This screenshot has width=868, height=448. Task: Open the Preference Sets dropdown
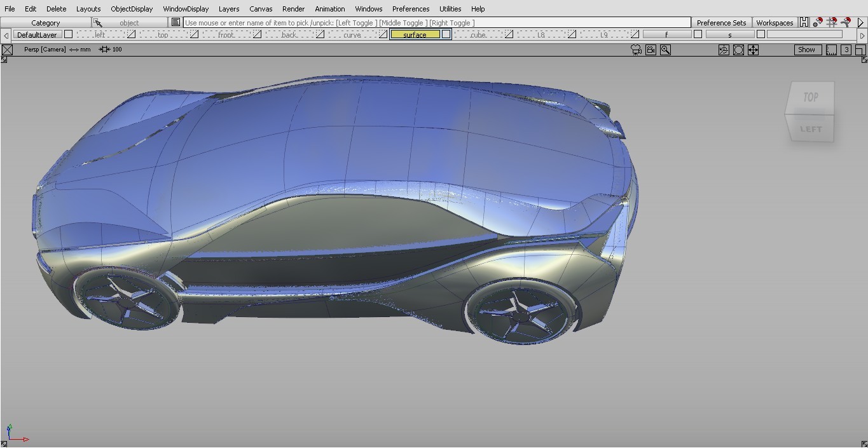[722, 22]
